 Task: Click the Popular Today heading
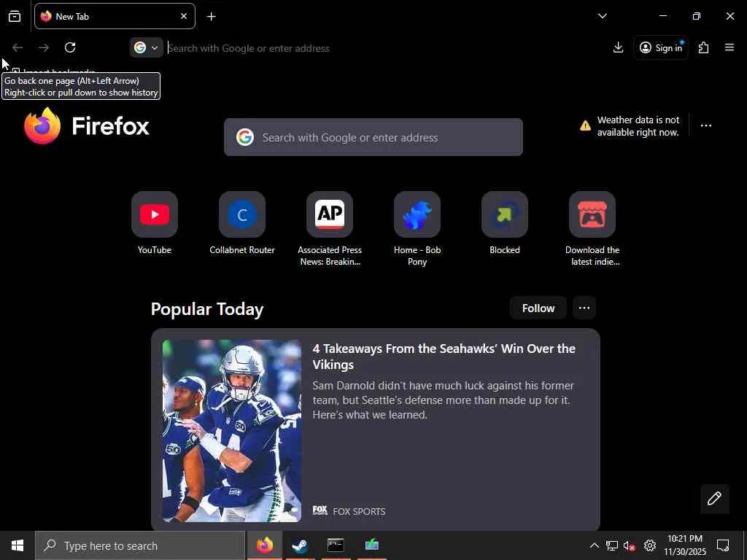click(x=207, y=309)
